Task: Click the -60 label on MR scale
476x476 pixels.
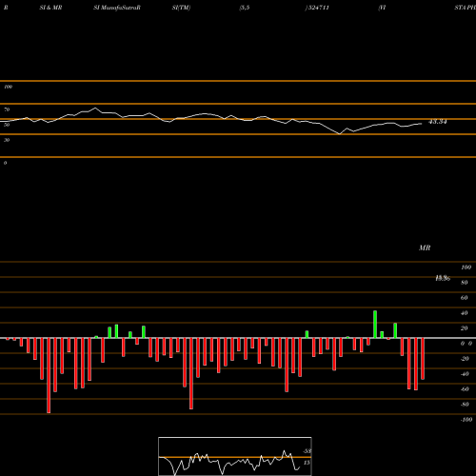Action: [x=465, y=389]
